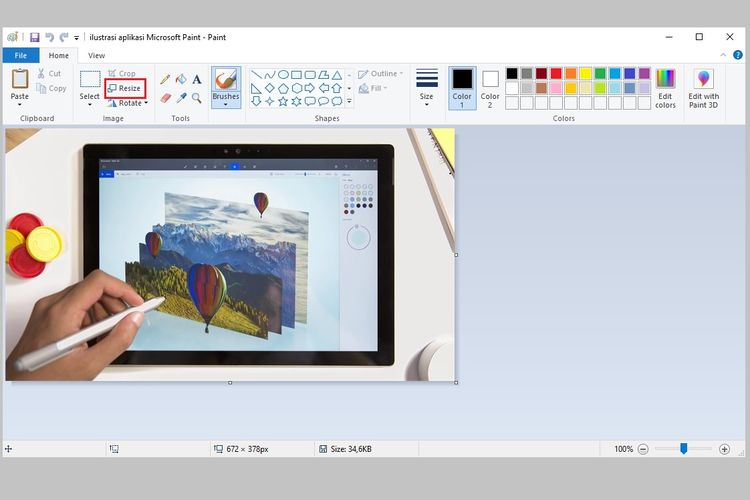Click the Redo arrow in title bar
The height and width of the screenshot is (500, 750).
64,37
